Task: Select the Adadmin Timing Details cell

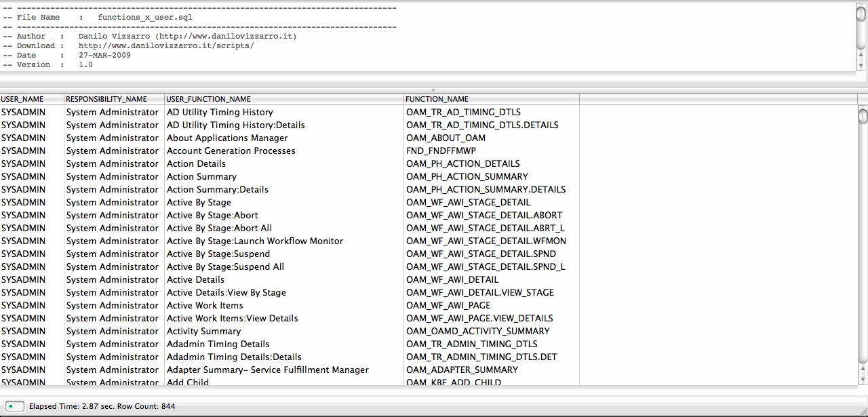Action: pos(284,344)
